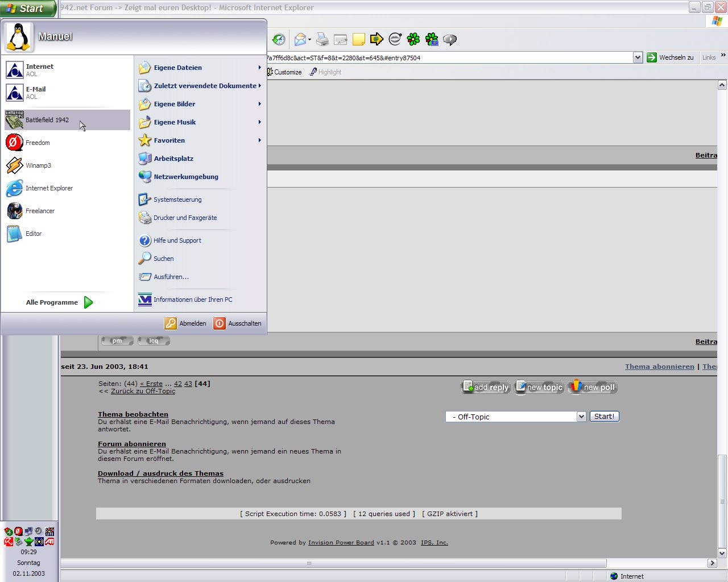Click the red antivirus umbrella tray icon
This screenshot has height=582, width=728.
click(9, 542)
